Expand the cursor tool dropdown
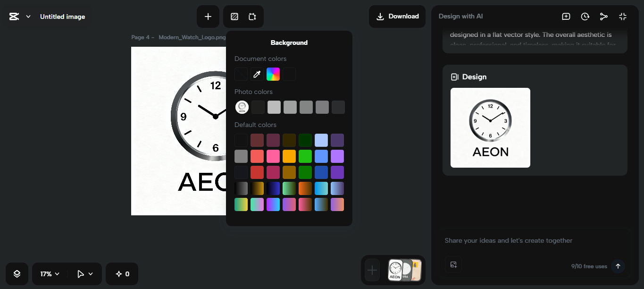Image resolution: width=644 pixels, height=289 pixels. (84, 273)
